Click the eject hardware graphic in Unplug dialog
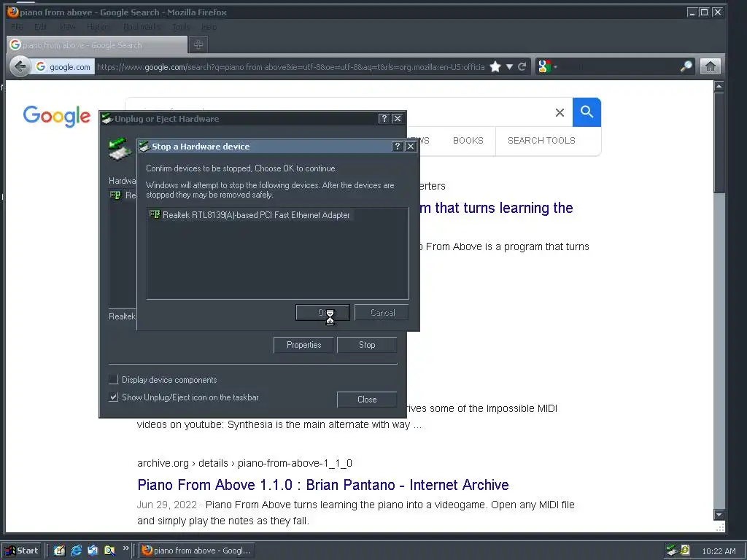747x560 pixels. 120,149
